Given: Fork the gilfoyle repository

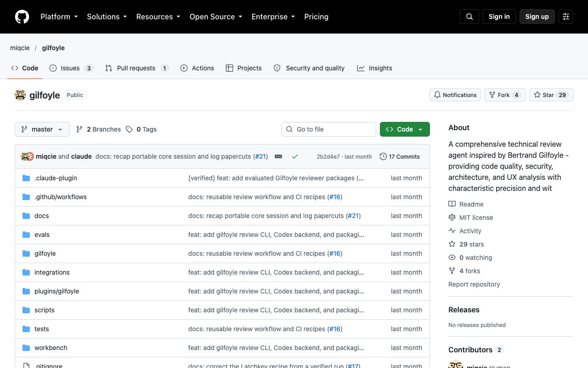Looking at the screenshot, I should tap(505, 95).
